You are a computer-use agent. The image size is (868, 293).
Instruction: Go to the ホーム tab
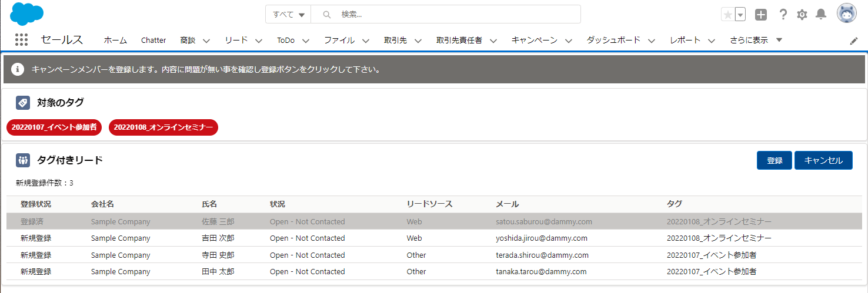point(115,41)
